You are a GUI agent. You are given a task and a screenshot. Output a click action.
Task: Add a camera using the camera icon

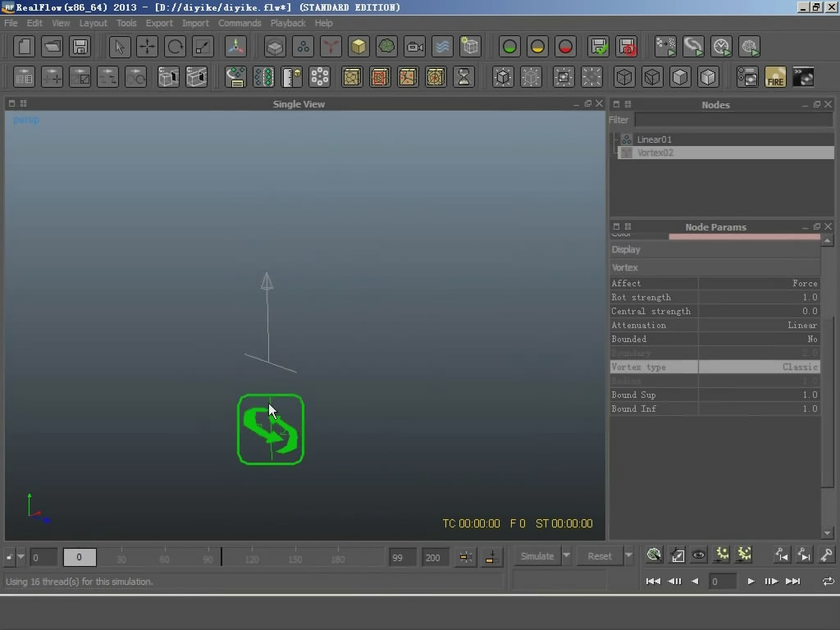pyautogui.click(x=414, y=47)
